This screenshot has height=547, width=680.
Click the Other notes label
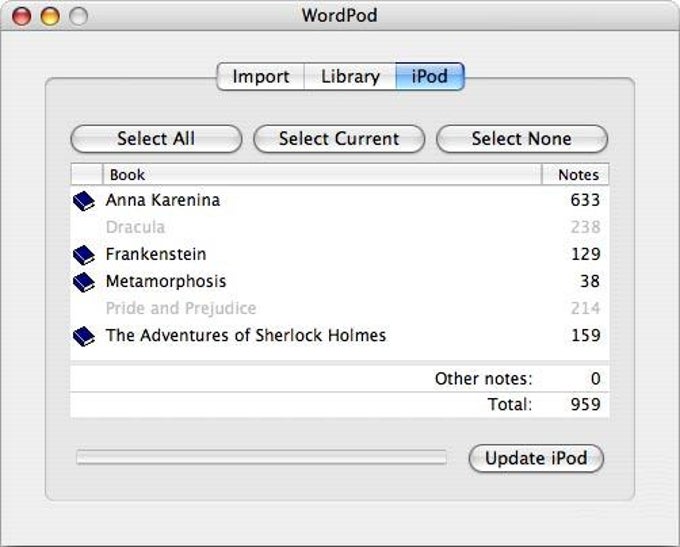click(484, 379)
